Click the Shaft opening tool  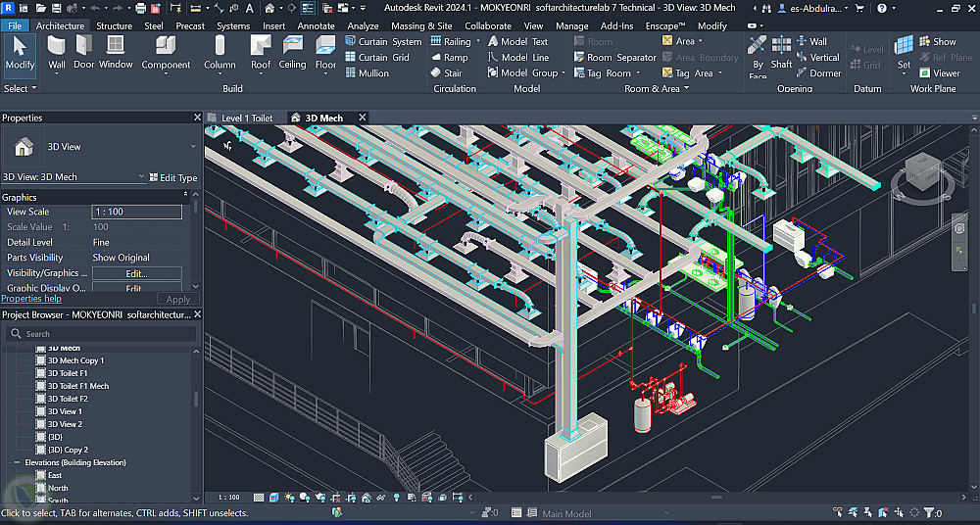point(781,53)
